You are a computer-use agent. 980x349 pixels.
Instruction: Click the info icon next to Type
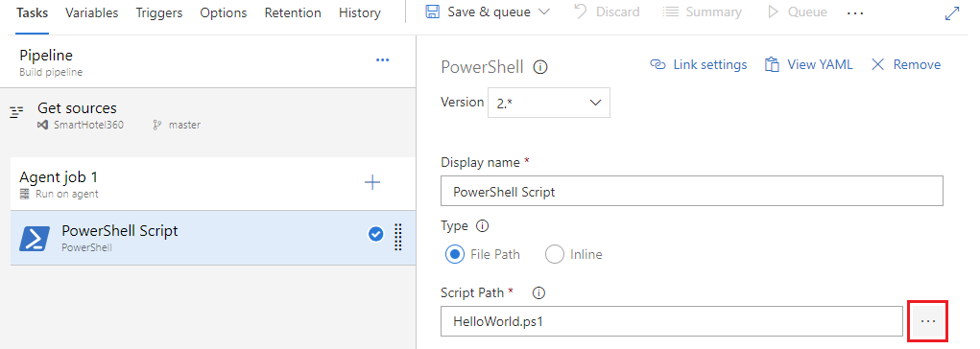[482, 225]
